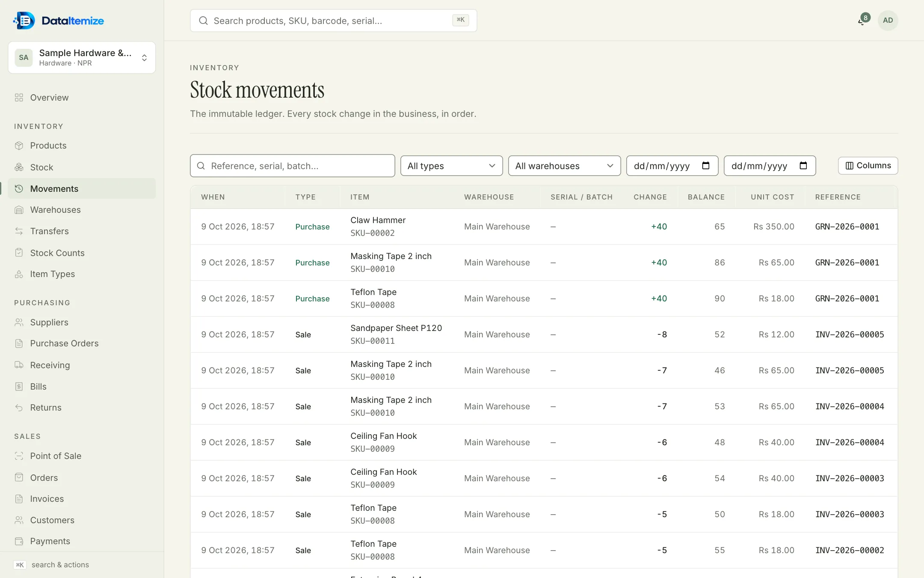Open the notifications bell icon

[862, 21]
